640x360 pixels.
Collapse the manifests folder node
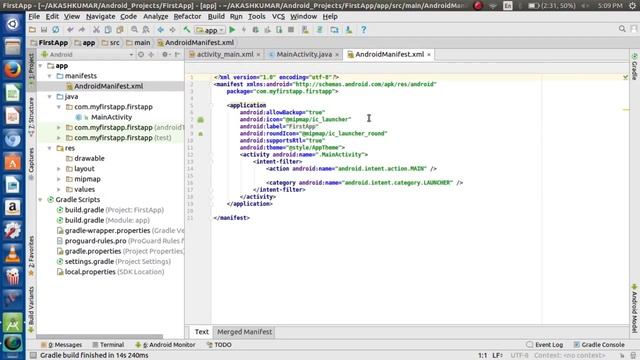pyautogui.click(x=50, y=76)
